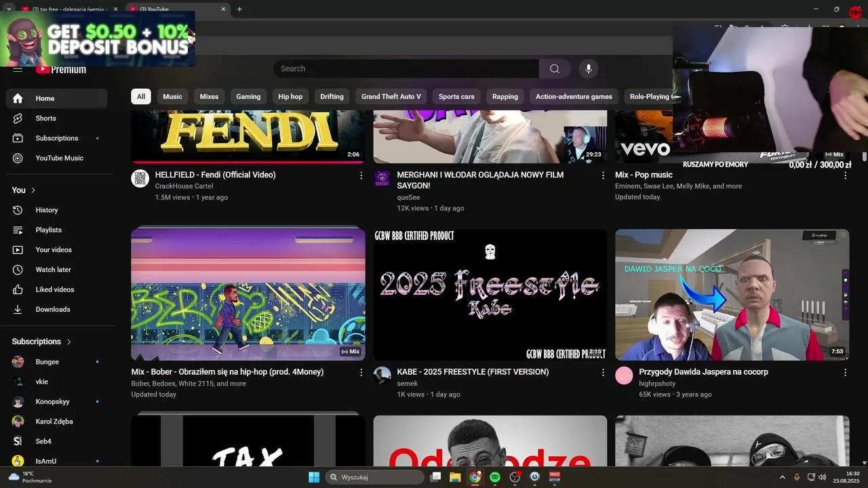Click the YouTube search input field
The height and width of the screenshot is (488, 868).
click(x=407, y=68)
